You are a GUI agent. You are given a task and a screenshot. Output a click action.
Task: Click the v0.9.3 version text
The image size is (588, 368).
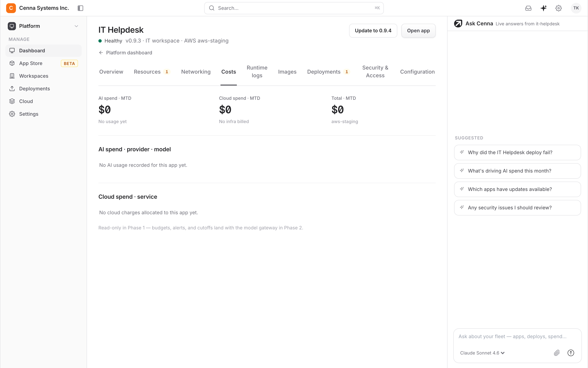(133, 41)
